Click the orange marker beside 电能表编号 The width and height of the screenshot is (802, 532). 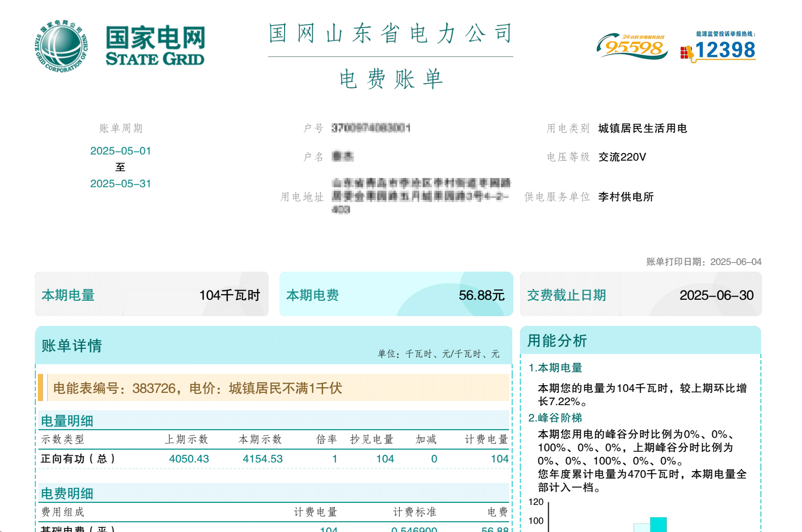point(40,388)
